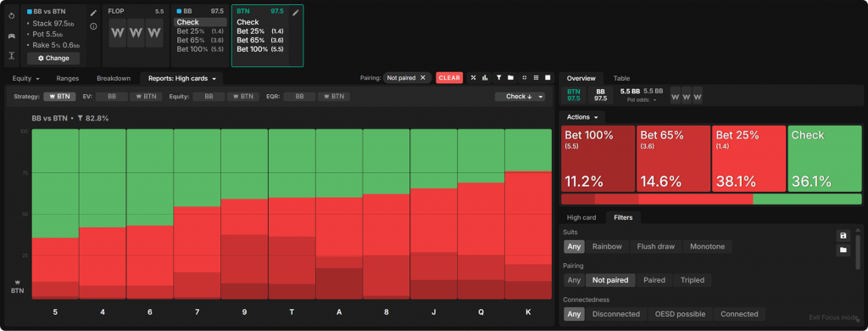Switch to the Breakdown tab
The height and width of the screenshot is (331, 868).
[x=114, y=78]
